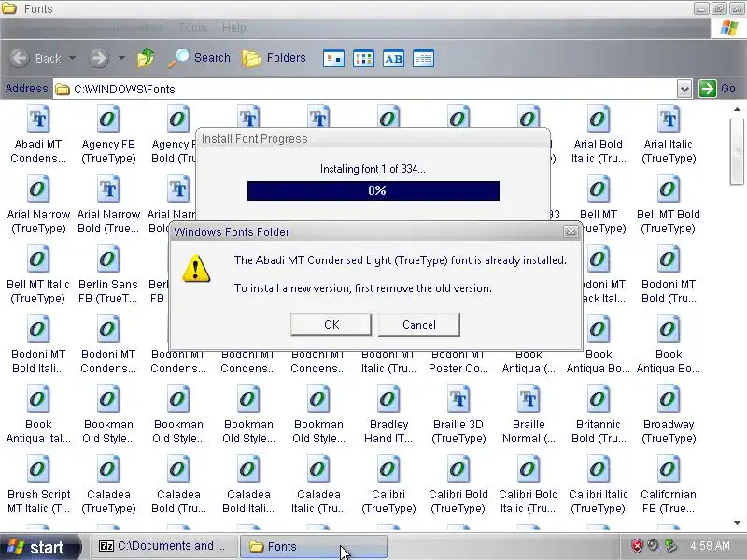Close the Windows Fonts Folder dialog
747x560 pixels.
coord(571,231)
